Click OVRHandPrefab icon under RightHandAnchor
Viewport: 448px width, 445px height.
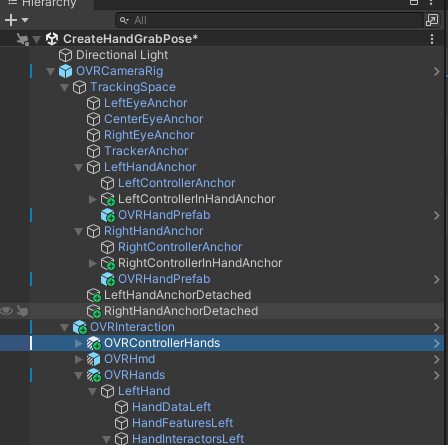[x=108, y=279]
